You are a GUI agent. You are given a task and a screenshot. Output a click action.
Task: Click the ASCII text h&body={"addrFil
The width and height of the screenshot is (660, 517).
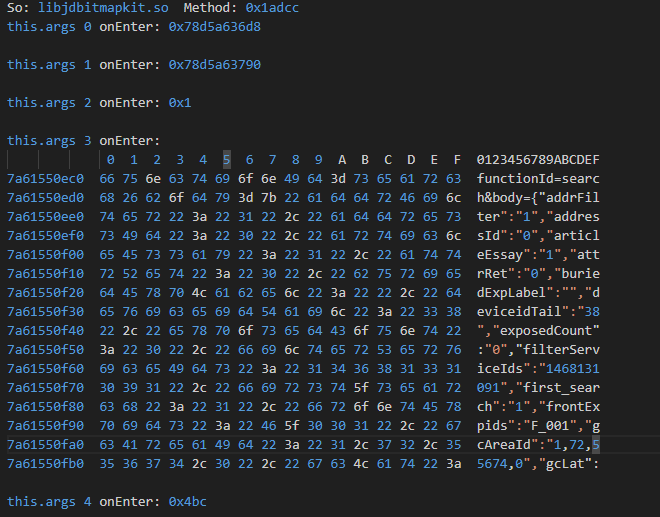coord(538,197)
